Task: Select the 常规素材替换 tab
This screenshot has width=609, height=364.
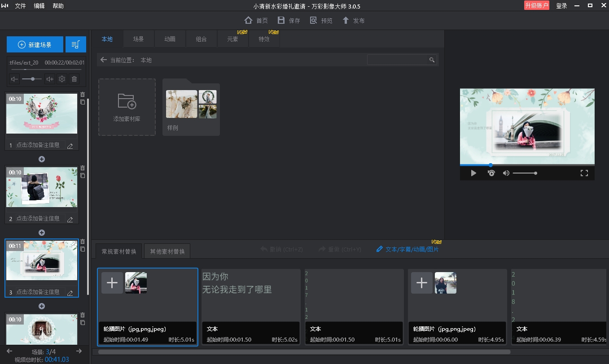Action: (119, 251)
